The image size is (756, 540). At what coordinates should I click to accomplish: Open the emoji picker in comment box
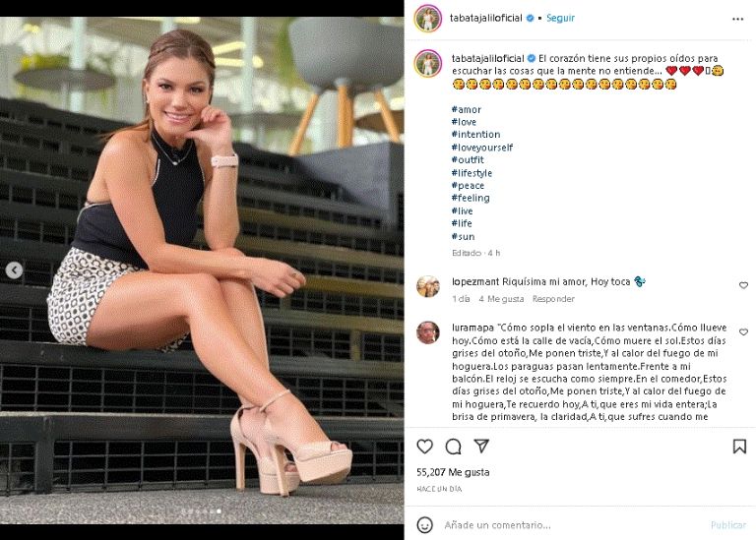pyautogui.click(x=424, y=524)
